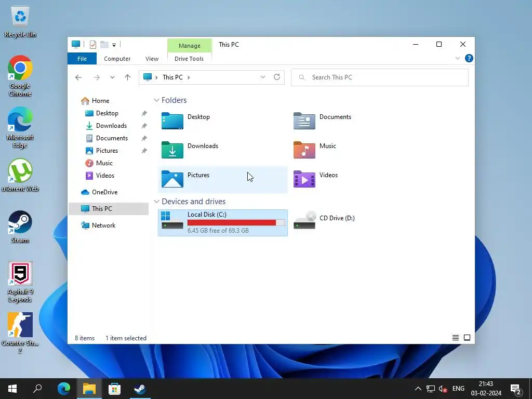Screen dimensions: 532x399
Task: Open the muted volume tray icon
Action: pos(443,389)
